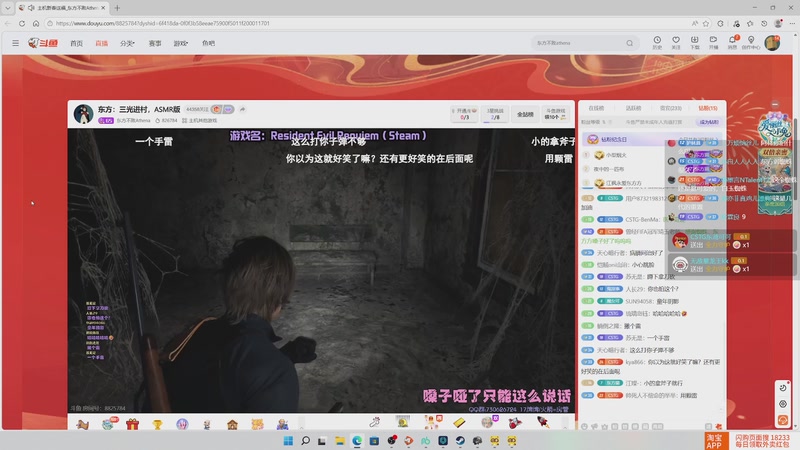Open Windows taskbar search
The height and width of the screenshot is (450, 800).
click(305, 441)
